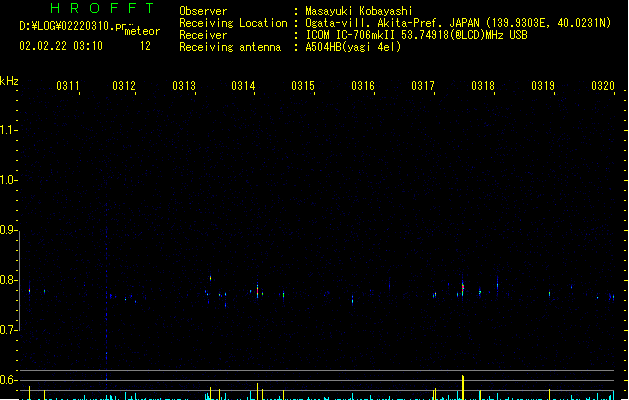Click the Receiving Location label
The image size is (629, 400).
[233, 23]
